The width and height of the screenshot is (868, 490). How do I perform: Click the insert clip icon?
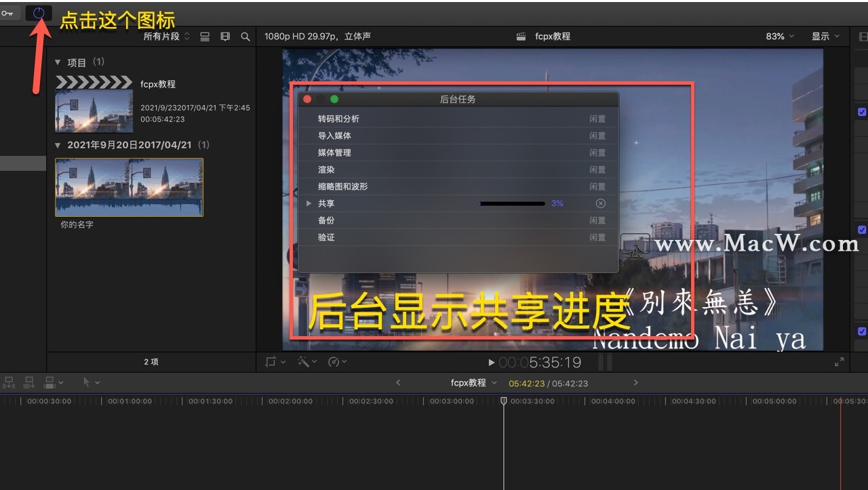point(29,382)
